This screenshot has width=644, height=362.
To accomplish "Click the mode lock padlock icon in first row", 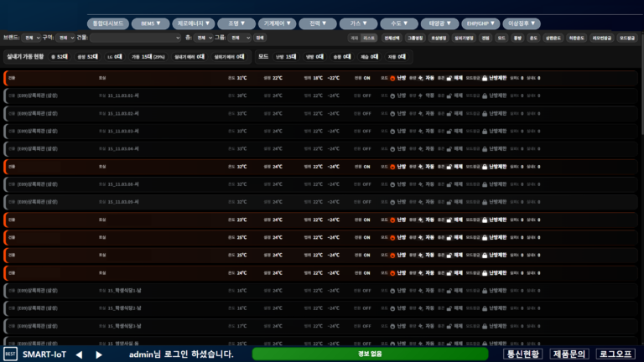I will click(x=485, y=78).
